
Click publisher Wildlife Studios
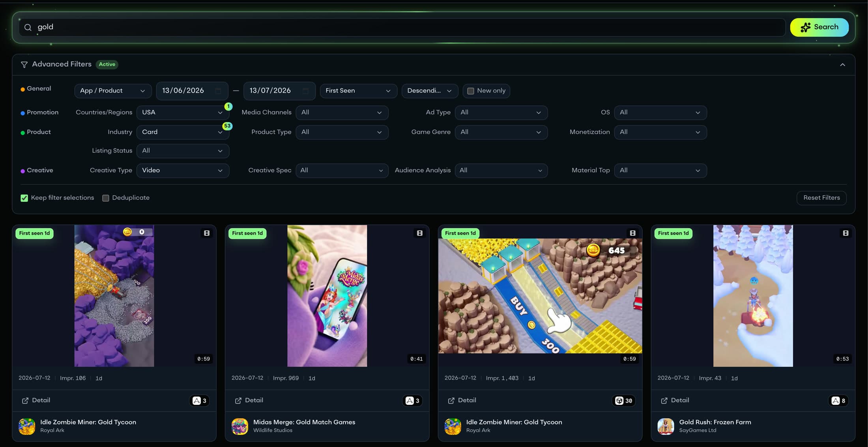[x=273, y=430]
